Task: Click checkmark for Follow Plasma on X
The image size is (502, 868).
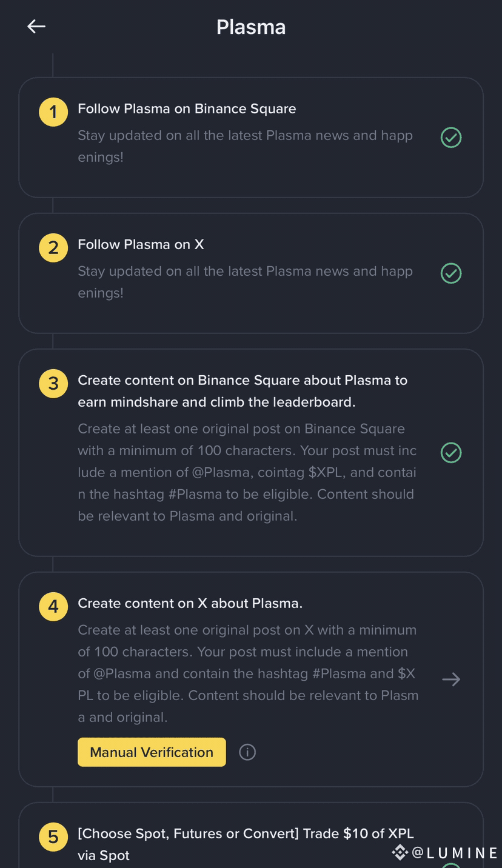Action: [x=451, y=273]
